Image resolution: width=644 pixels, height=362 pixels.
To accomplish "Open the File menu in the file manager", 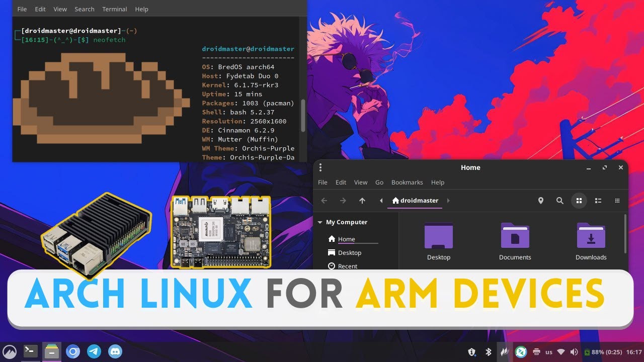I will coord(323,183).
